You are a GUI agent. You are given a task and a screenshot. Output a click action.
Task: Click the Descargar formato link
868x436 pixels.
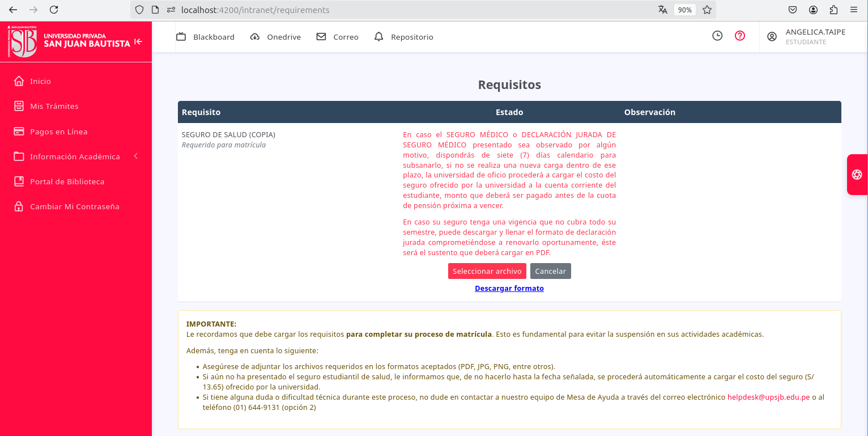point(509,289)
